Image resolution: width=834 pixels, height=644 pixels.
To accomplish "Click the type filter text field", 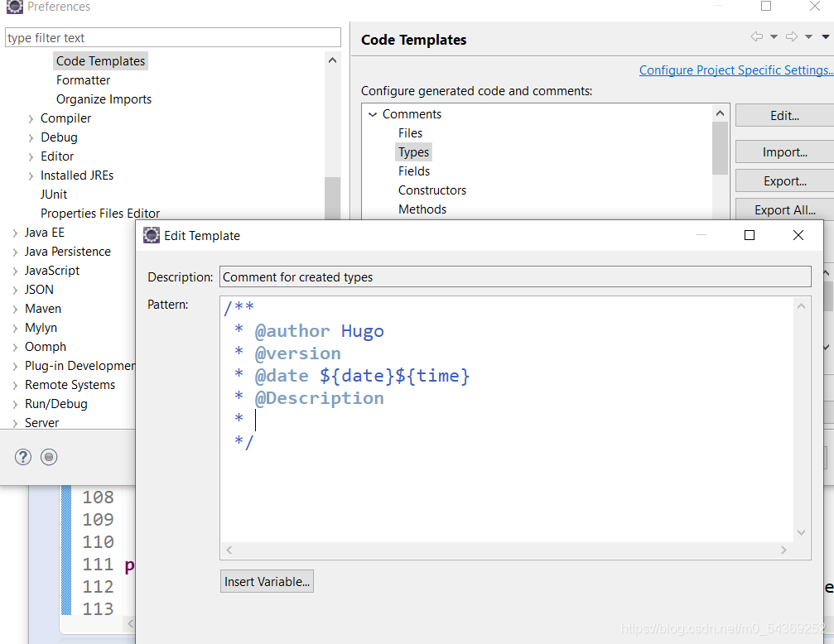I will [173, 38].
